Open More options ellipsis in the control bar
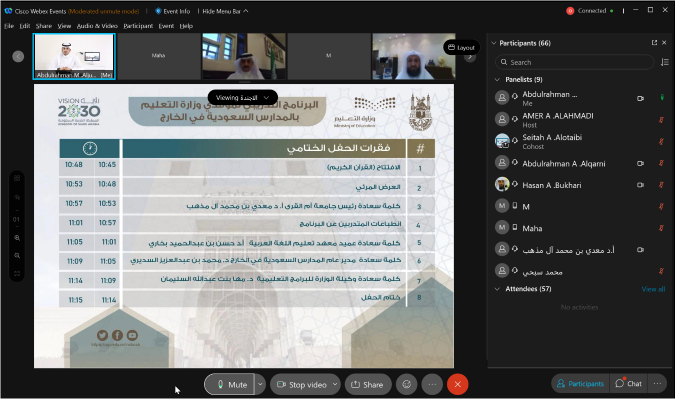Viewport: 675px width, 399px height. pyautogui.click(x=432, y=384)
